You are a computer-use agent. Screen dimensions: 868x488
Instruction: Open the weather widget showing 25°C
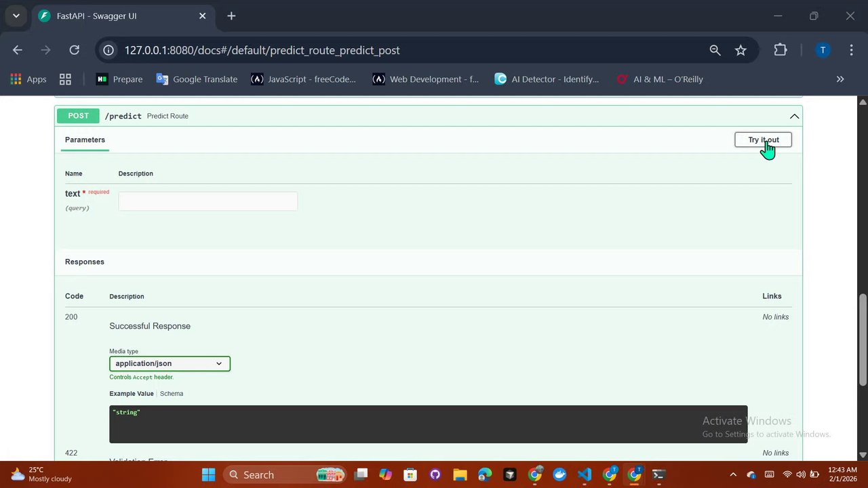(41, 474)
